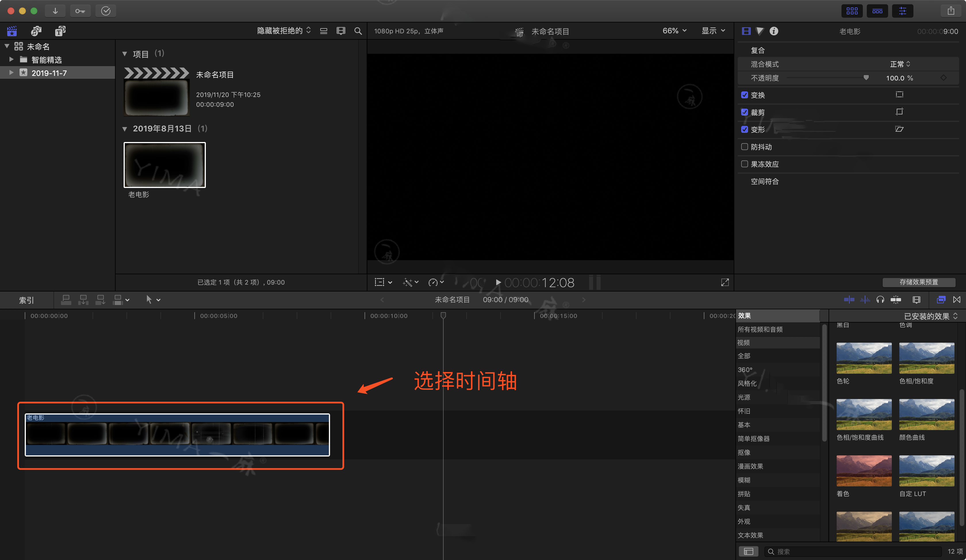Toggle the inspector sliders icon
The image size is (966, 560).
[x=902, y=11]
